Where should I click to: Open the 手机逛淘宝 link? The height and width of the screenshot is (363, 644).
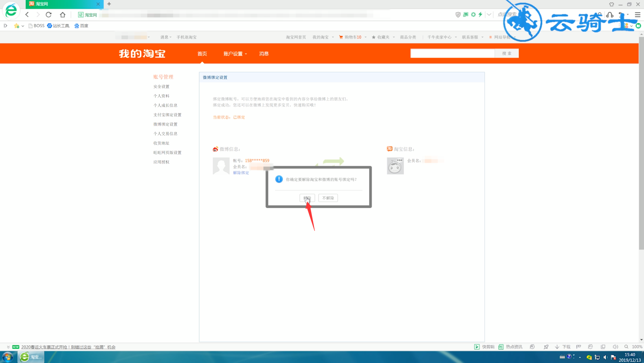[x=187, y=37]
